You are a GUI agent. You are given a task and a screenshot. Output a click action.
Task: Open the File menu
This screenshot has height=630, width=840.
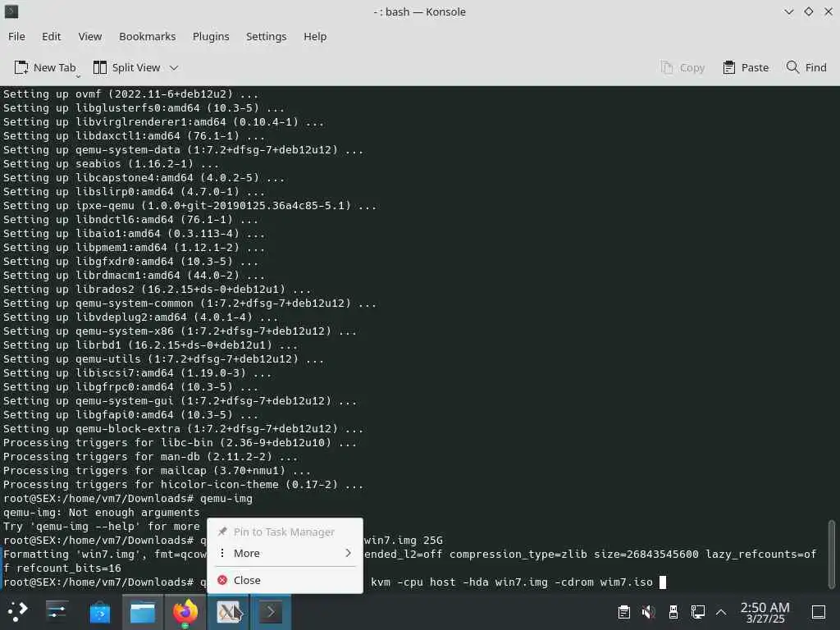tap(16, 36)
